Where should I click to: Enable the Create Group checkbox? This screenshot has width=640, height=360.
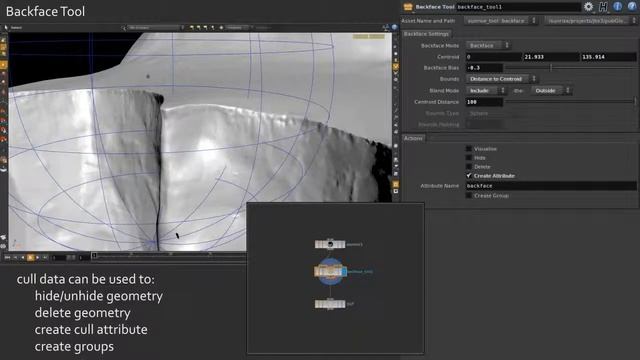click(x=469, y=196)
